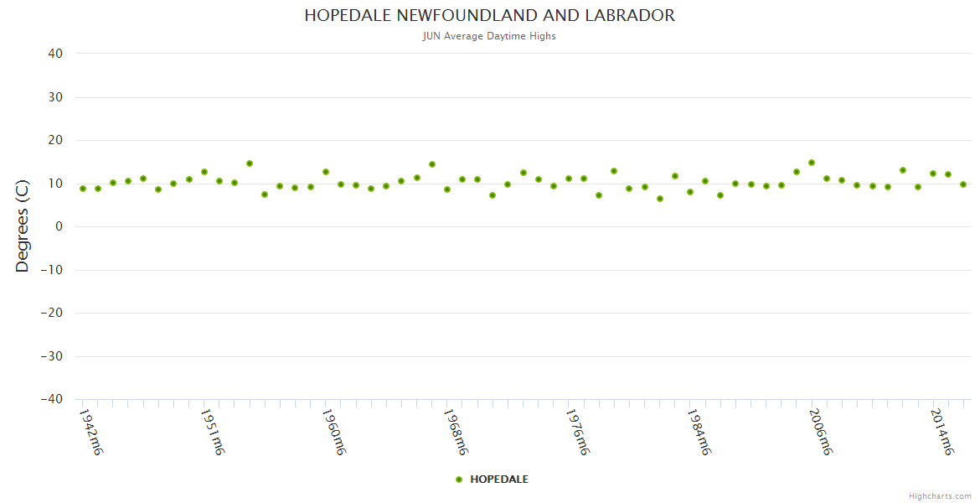Toggle the HOPEDALE series legend label
Screen dimensions: 980x503
coord(498,480)
